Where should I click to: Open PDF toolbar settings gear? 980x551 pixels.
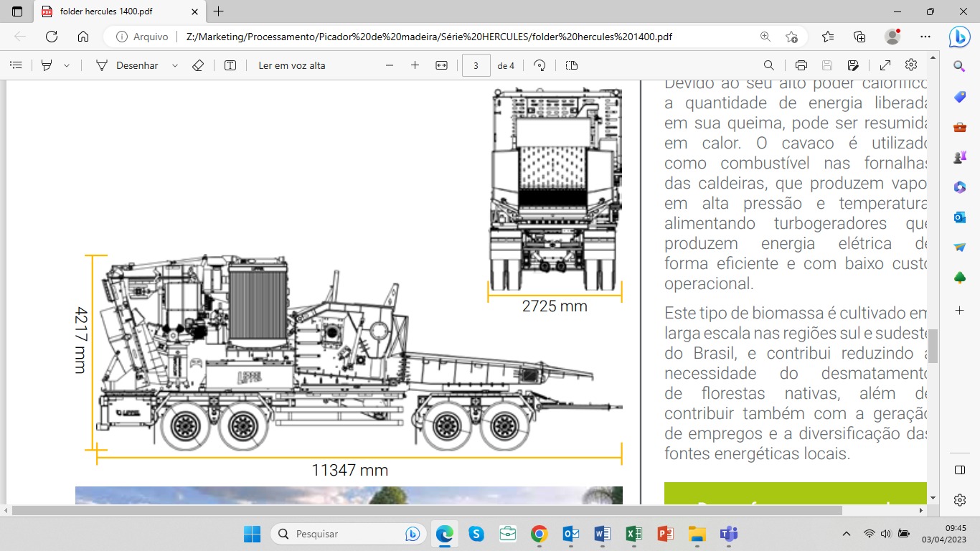pos(911,65)
